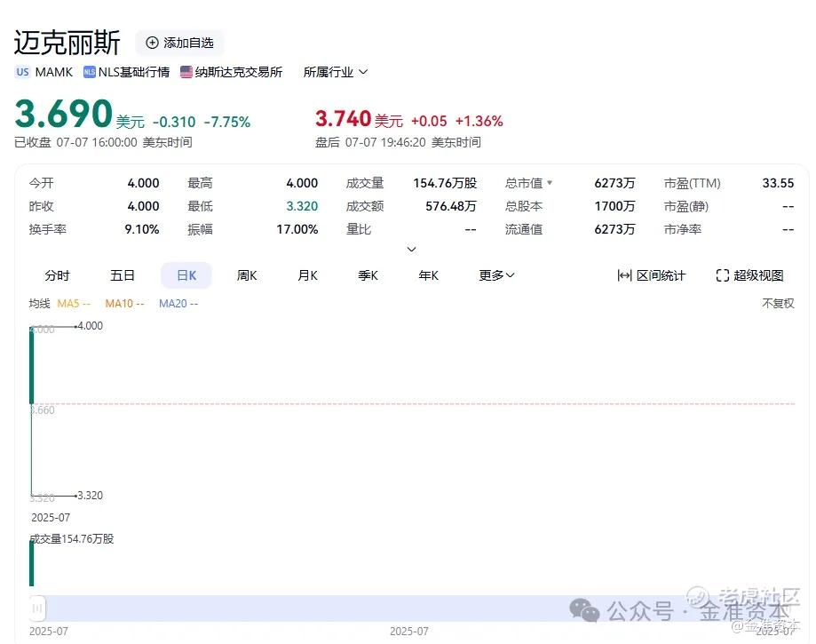Viewport: 816px width, 644px height.
Task: Click the +1.36% after-hours change
Action: tap(479, 122)
